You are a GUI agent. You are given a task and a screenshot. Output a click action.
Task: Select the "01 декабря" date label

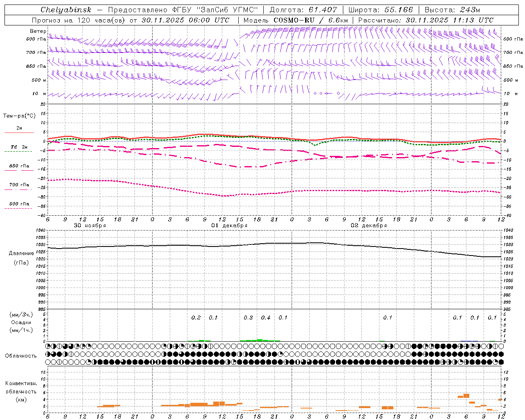coord(229,226)
